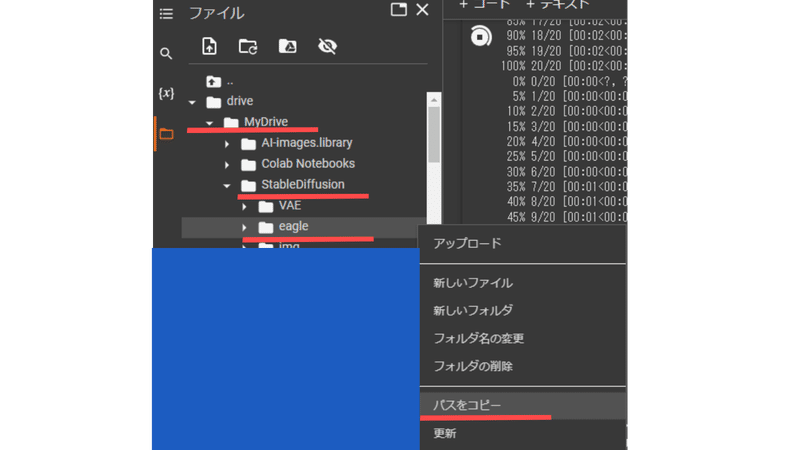Collapse the MyDrive folder
Screen dimensions: 800x450
tap(210, 123)
